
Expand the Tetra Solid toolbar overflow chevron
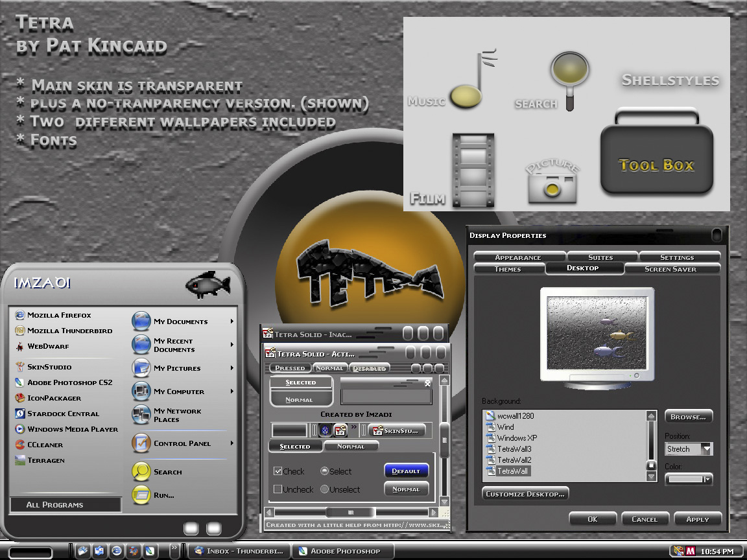354,427
